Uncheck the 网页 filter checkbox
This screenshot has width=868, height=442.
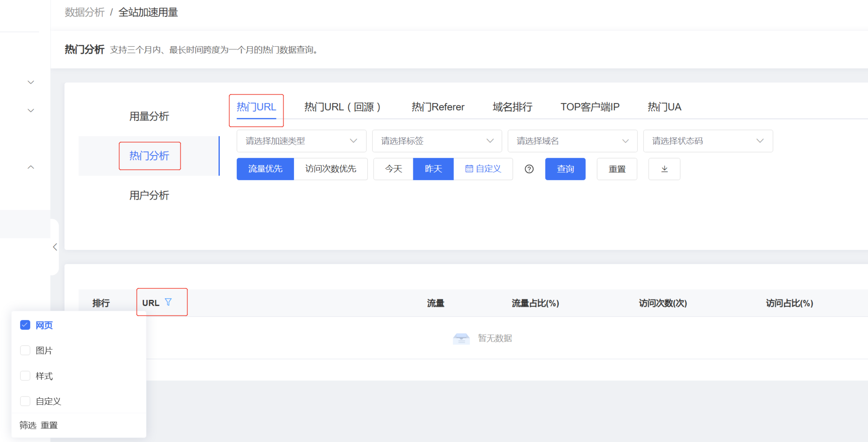[x=25, y=325]
